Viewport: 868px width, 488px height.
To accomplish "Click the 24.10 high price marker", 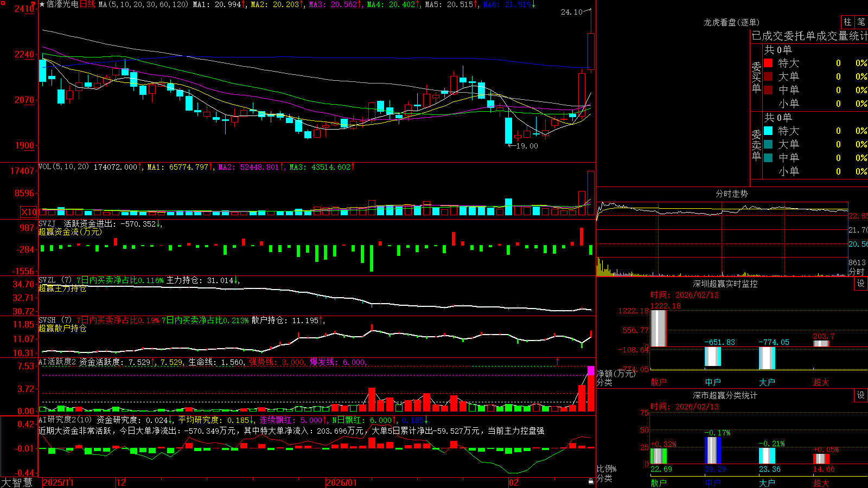I will [571, 12].
